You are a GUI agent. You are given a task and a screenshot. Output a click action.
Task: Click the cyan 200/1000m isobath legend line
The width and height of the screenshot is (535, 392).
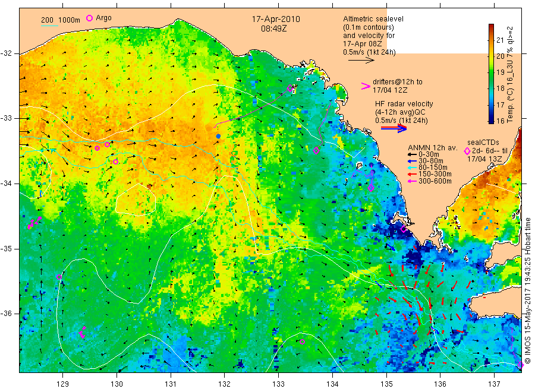click(49, 25)
